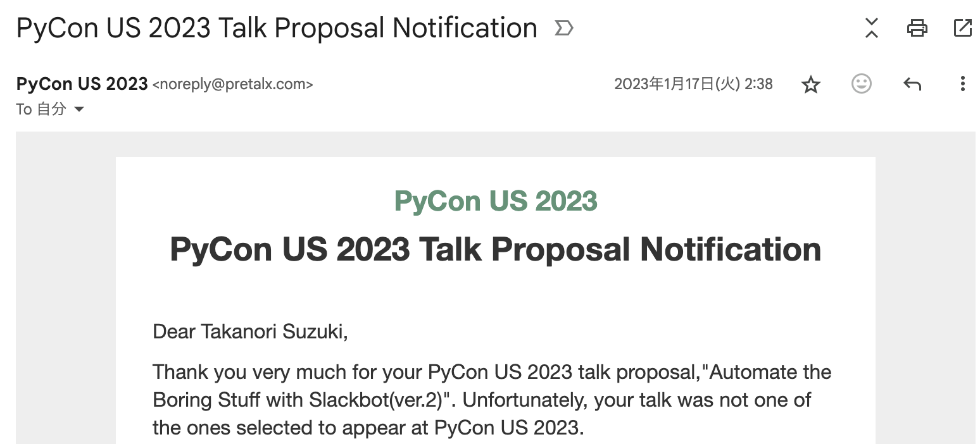Toggle the importance marker beside the subject
Screen dimensions: 980x444
pos(563,28)
